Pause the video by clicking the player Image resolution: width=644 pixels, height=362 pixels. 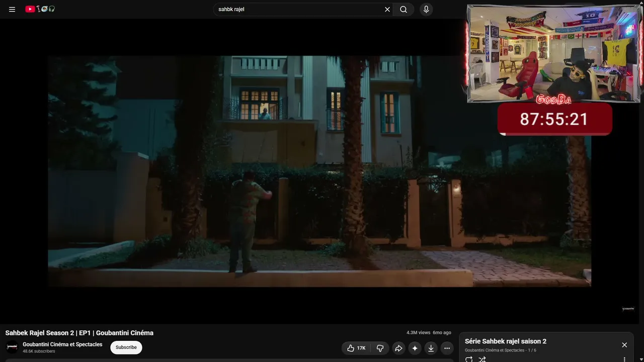319,171
